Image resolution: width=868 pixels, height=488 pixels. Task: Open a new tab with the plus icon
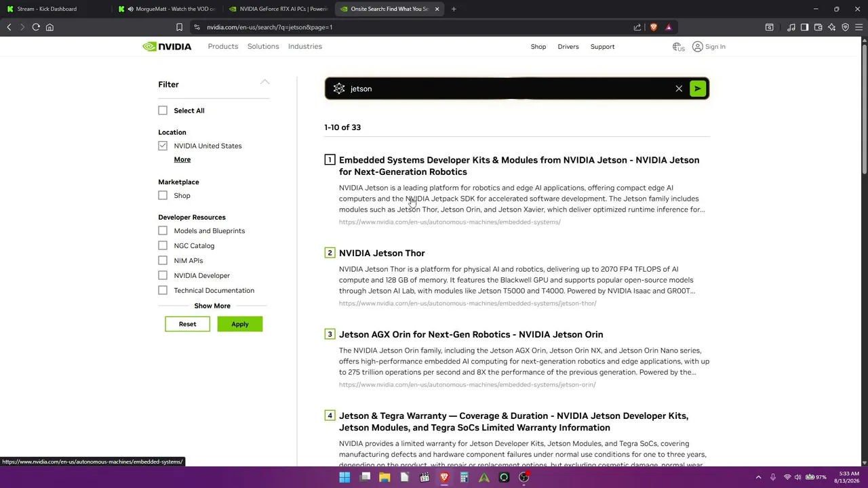pyautogui.click(x=454, y=9)
